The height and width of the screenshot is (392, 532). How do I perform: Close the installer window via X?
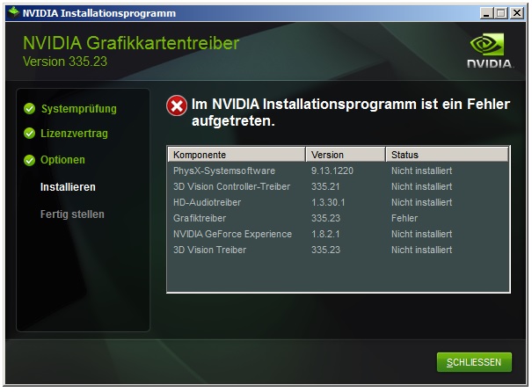point(517,13)
